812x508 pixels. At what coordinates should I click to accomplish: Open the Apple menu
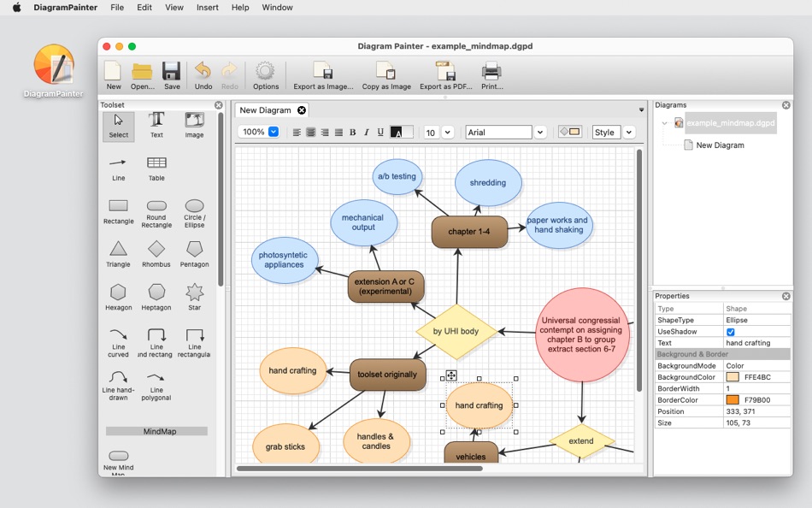coord(17,7)
